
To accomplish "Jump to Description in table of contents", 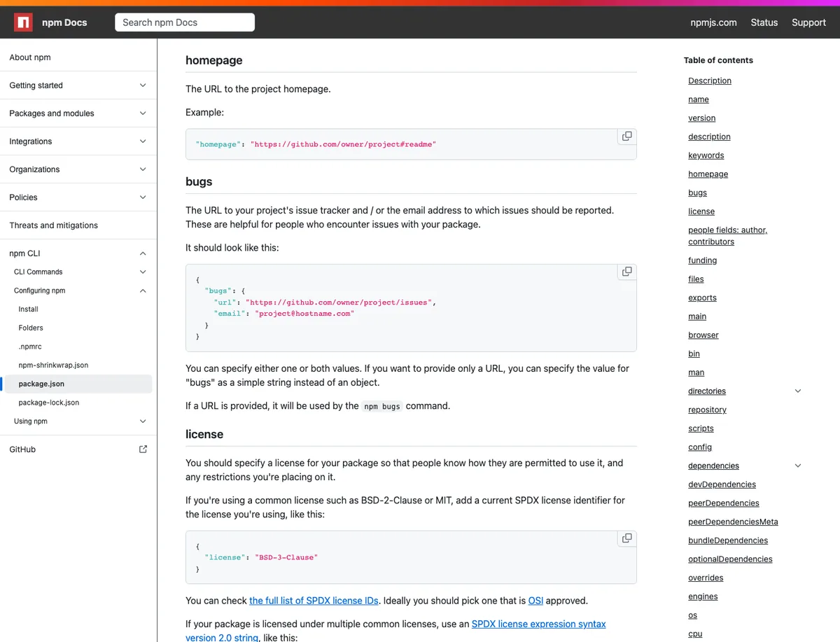I will [x=710, y=81].
